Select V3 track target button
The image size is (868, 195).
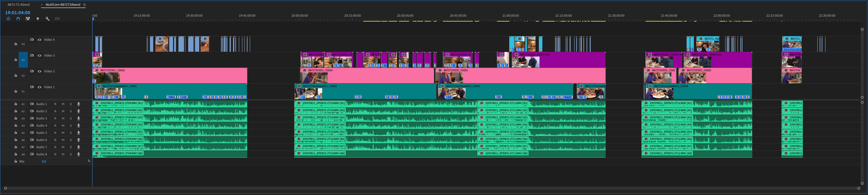coord(23,60)
